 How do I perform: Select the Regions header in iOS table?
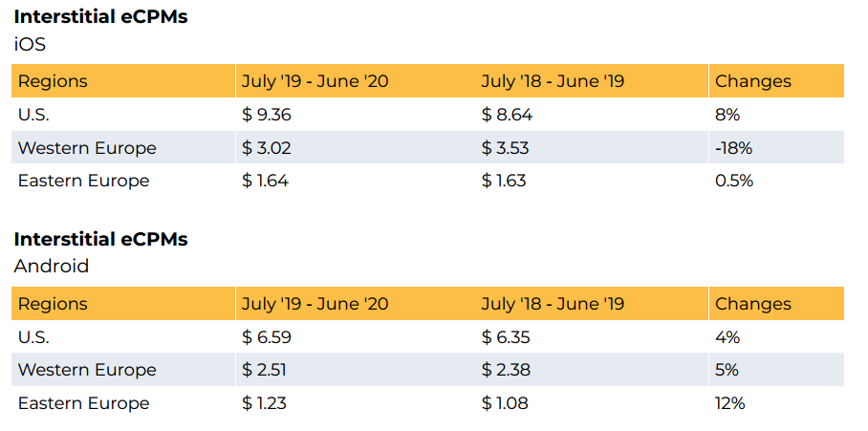click(53, 81)
